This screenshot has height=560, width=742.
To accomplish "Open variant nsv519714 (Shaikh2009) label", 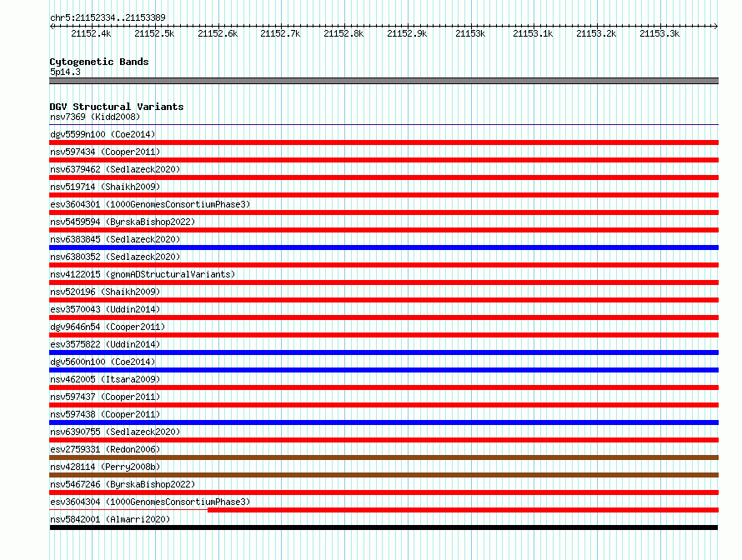I will pos(105,187).
